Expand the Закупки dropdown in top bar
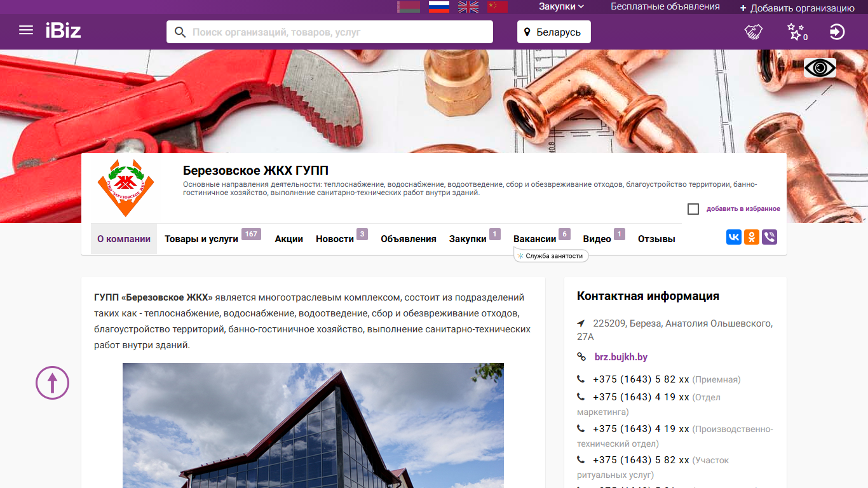Screen dimensions: 868x488 [561, 6]
